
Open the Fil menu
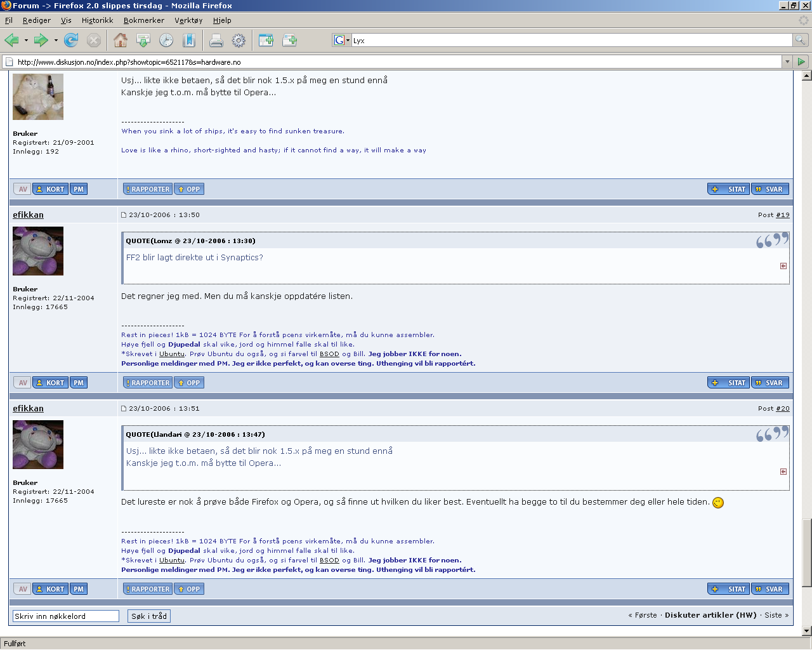click(x=9, y=20)
